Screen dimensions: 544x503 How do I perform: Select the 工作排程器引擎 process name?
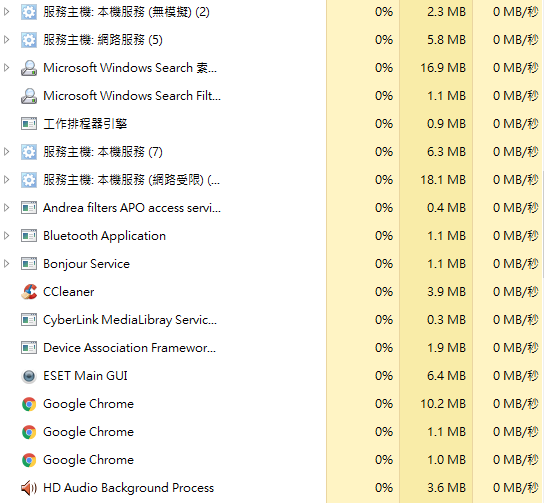point(85,124)
